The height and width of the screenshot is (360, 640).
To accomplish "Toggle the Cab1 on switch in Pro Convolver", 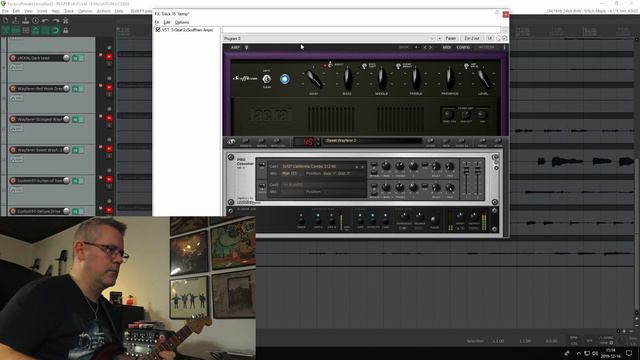I will (262, 166).
